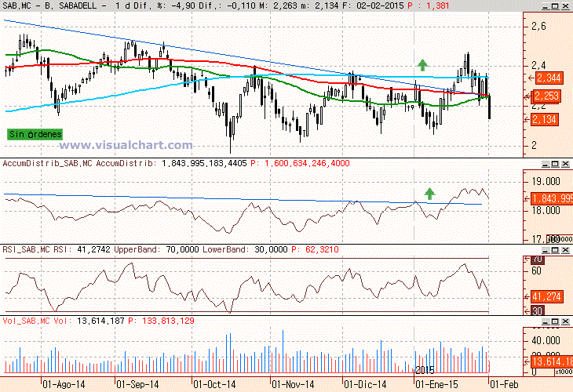Maximize the SAB.MC price chart pane
The width and height of the screenshot is (573, 392).
pos(555,5)
